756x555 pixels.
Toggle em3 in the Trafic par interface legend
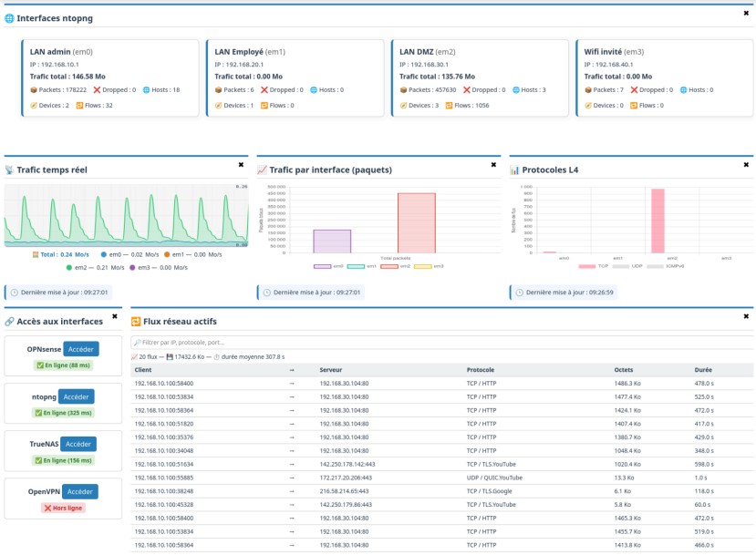click(438, 264)
